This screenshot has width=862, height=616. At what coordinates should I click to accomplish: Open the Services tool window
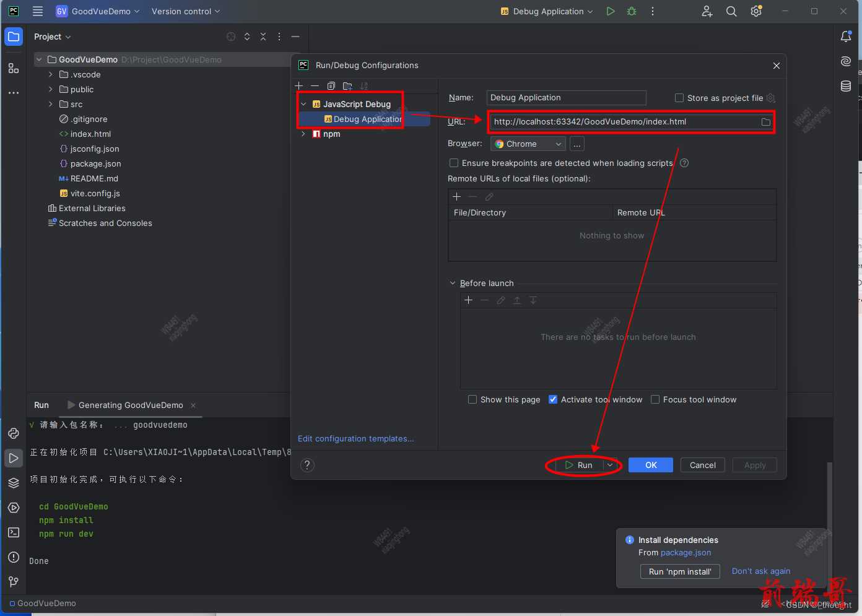[14, 508]
